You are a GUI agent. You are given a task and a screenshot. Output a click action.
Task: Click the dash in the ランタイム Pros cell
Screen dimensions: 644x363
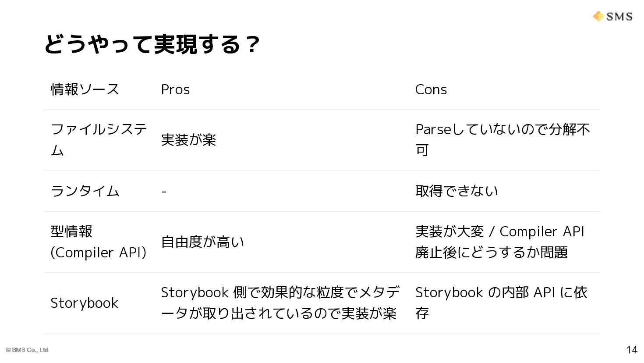click(164, 192)
